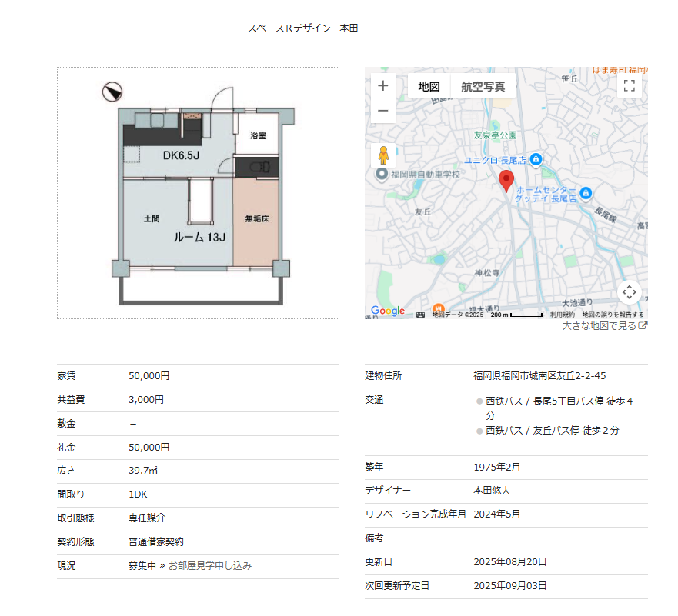
Task: Click the Street View pegman icon
Action: (x=382, y=155)
